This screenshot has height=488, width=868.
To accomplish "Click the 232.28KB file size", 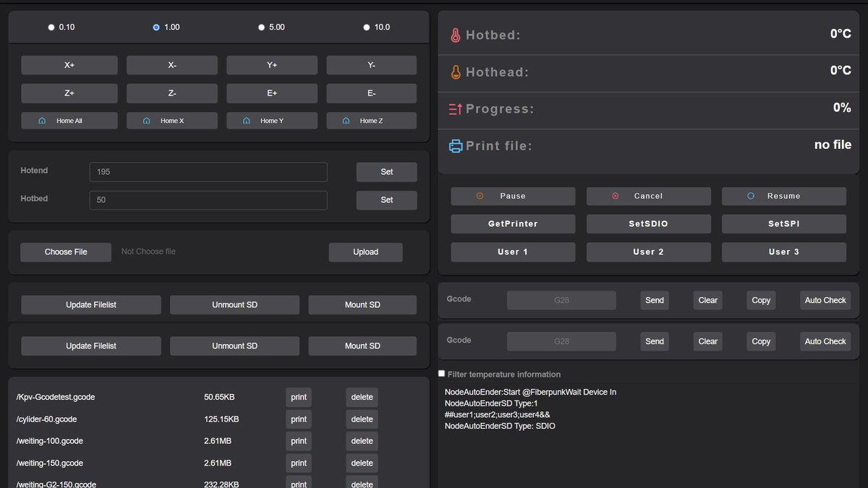I will point(221,484).
